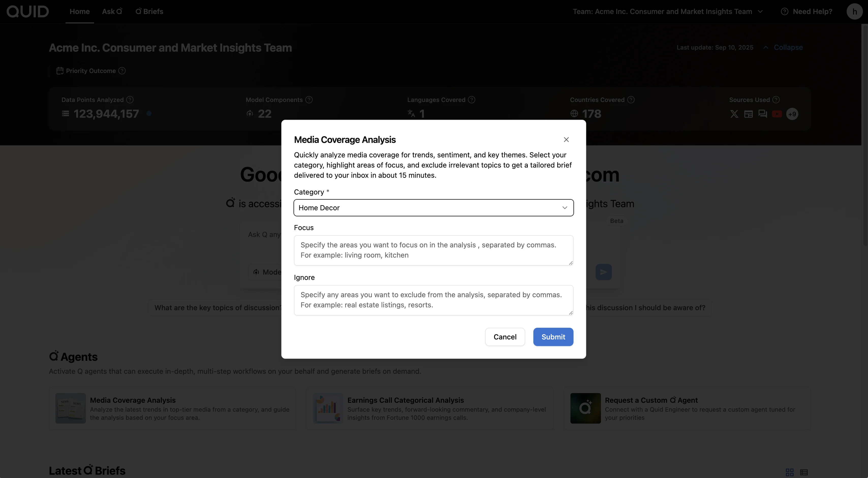
Task: Click into the Focus text area
Action: 433,250
